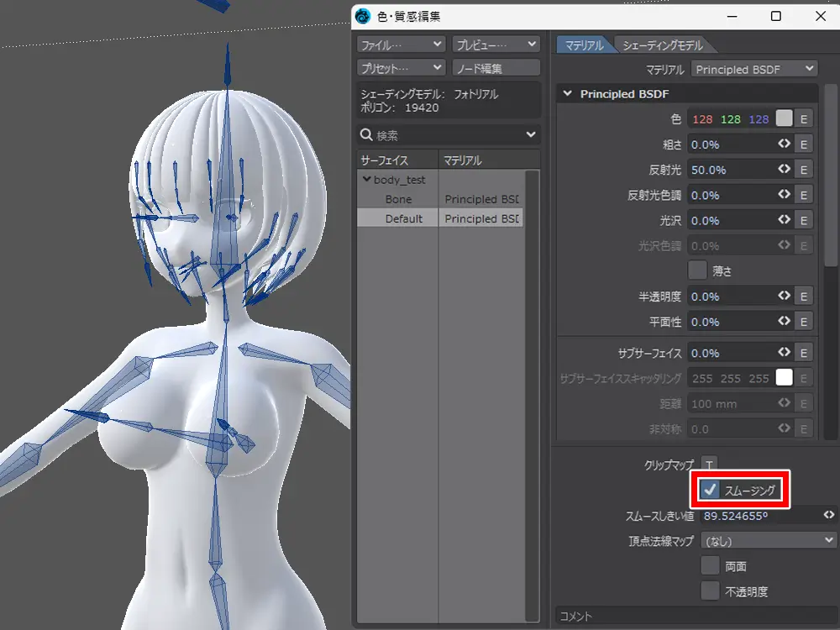Open the 頂点法線マップ dropdown
This screenshot has width=840, height=630.
tap(769, 540)
